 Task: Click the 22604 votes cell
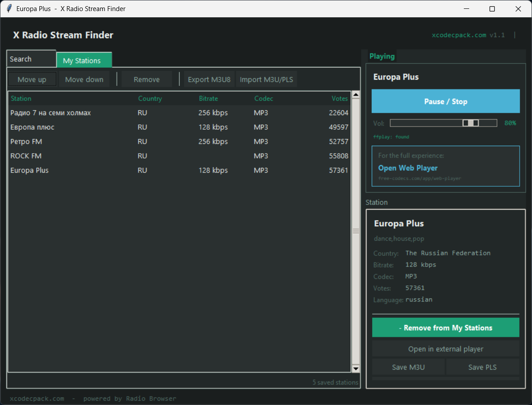click(x=339, y=113)
